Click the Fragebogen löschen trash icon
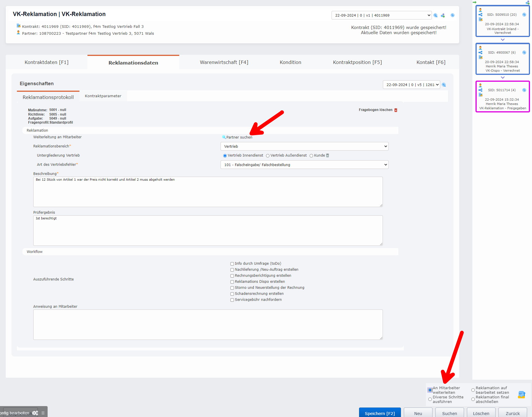The width and height of the screenshot is (532, 417). coord(396,110)
